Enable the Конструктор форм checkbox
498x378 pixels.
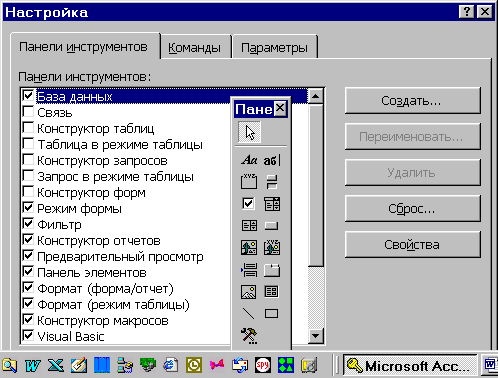pos(28,191)
